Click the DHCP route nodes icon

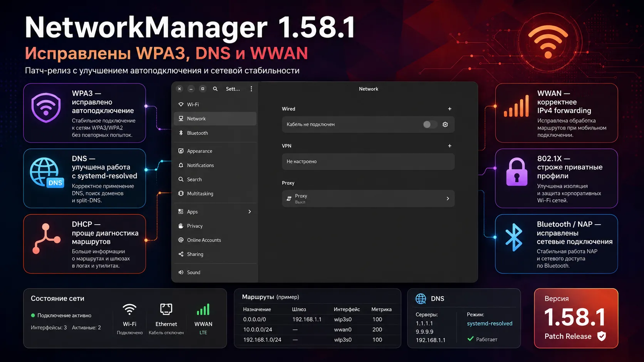(46, 239)
